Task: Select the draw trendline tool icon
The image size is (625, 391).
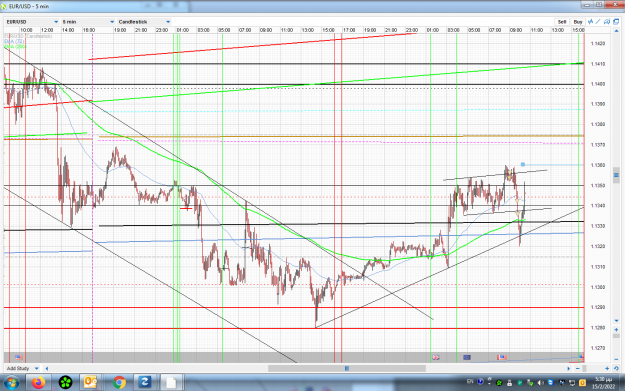Action: coord(598,22)
